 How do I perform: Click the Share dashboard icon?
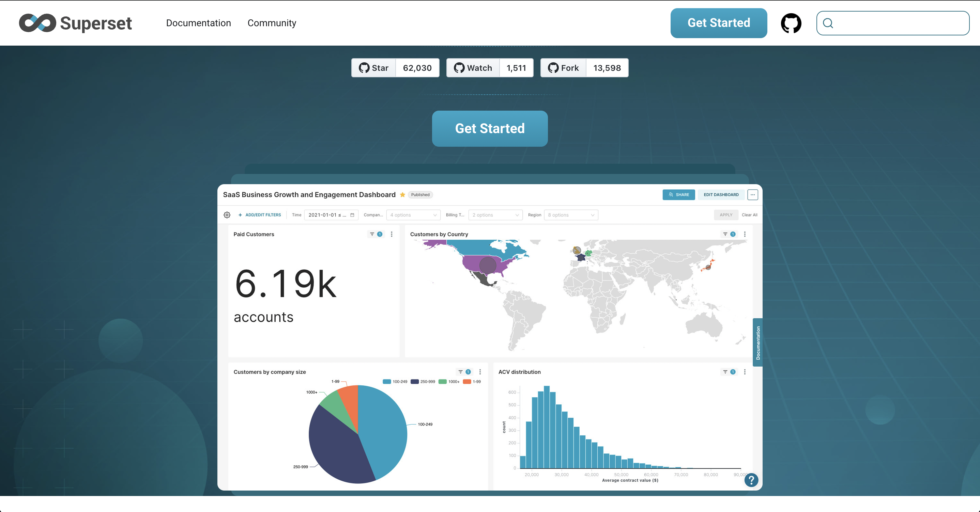679,194
